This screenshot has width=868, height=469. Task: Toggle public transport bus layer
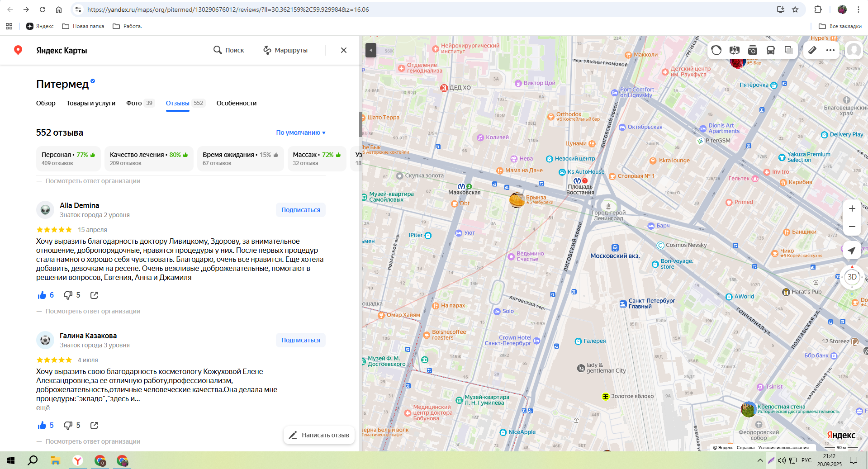[x=771, y=50]
